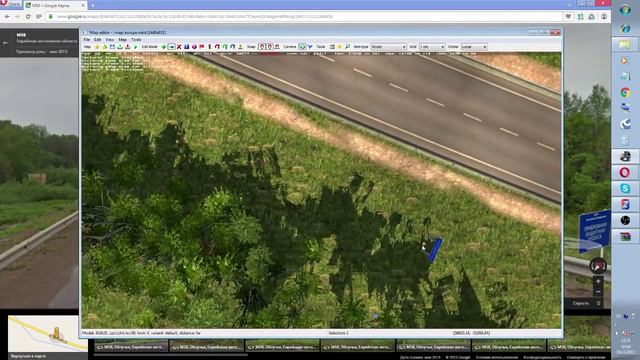The width and height of the screenshot is (640, 360).
Task: Zoom out Street View with minus button
Action: coord(598,291)
